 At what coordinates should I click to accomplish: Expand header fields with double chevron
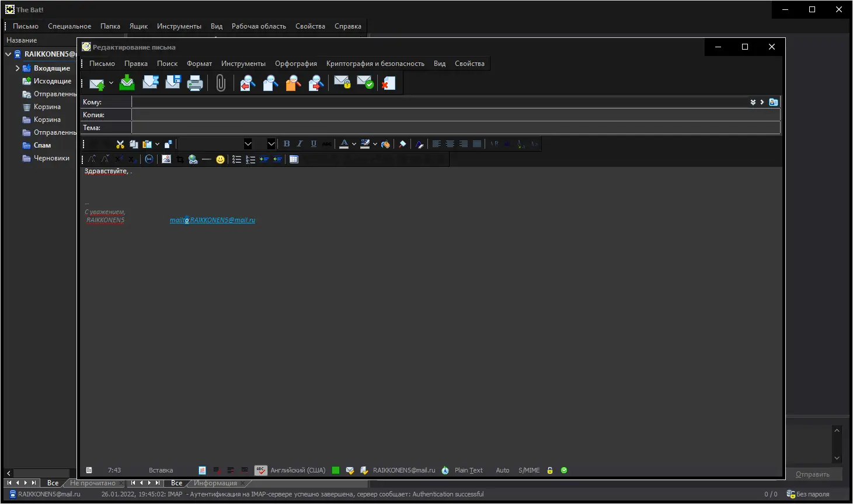click(x=753, y=102)
